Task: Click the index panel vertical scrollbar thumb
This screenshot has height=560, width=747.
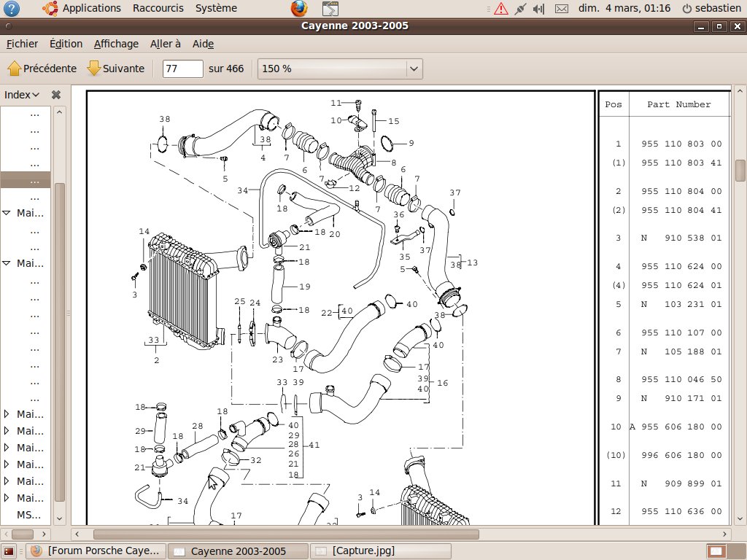Action: pyautogui.click(x=59, y=342)
